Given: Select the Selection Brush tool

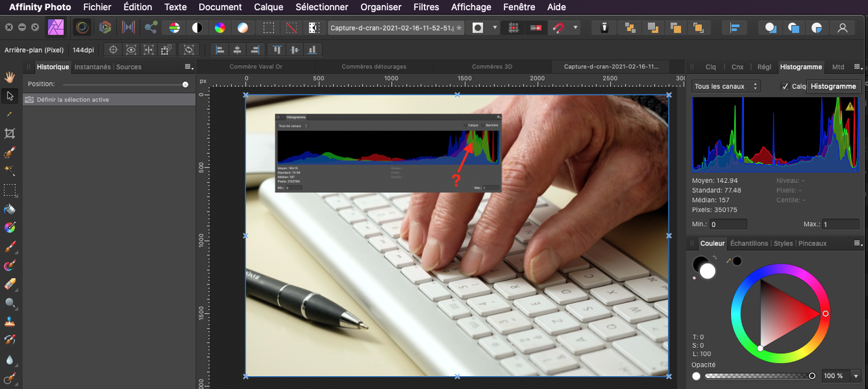Looking at the screenshot, I should click(9, 152).
